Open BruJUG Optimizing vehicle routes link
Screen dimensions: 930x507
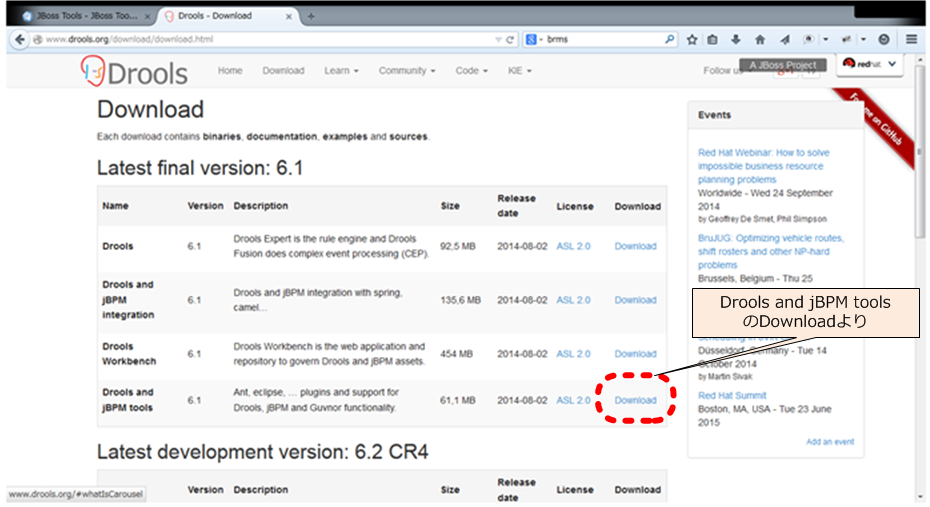770,251
